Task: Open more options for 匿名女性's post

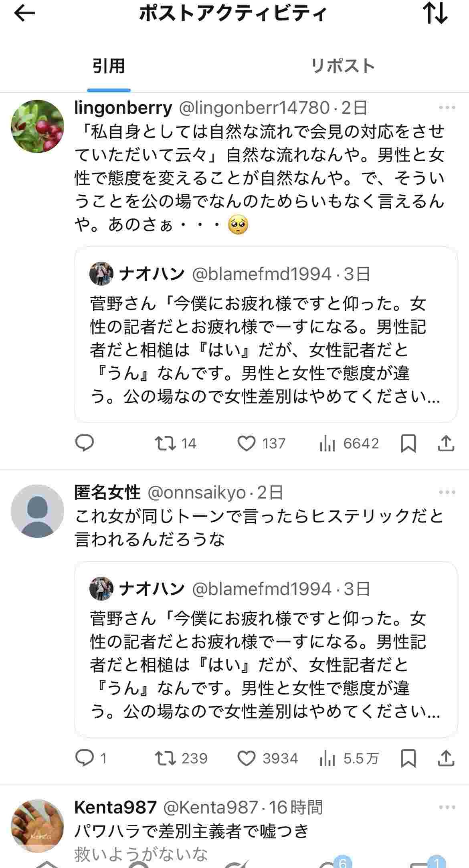Action: click(x=447, y=492)
